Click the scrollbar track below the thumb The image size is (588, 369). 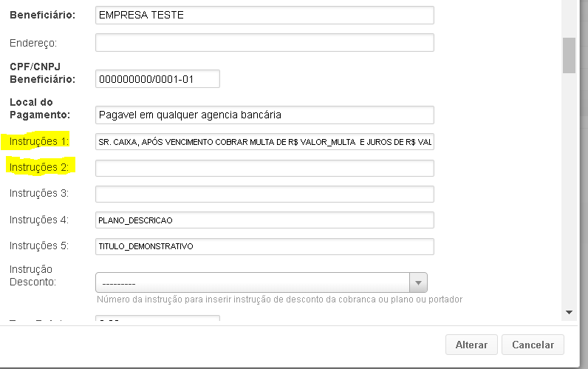point(569,188)
